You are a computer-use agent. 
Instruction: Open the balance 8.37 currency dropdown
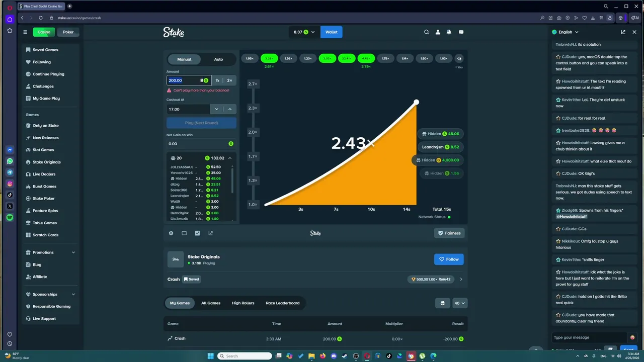point(304,32)
